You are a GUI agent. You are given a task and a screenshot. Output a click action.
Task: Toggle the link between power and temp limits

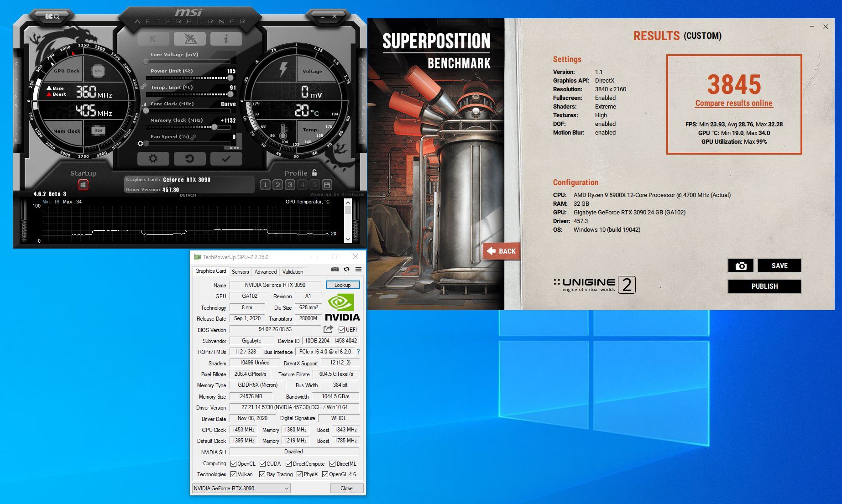point(143,86)
